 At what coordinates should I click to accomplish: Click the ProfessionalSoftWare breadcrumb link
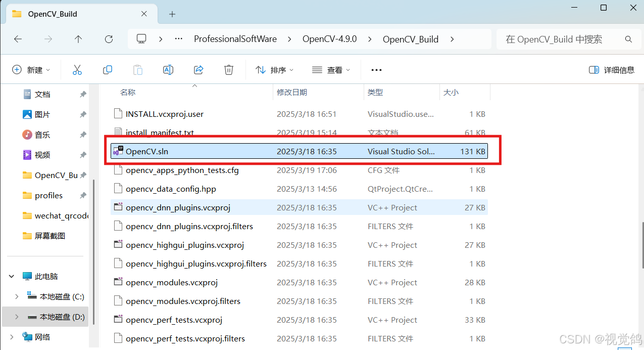(x=235, y=39)
